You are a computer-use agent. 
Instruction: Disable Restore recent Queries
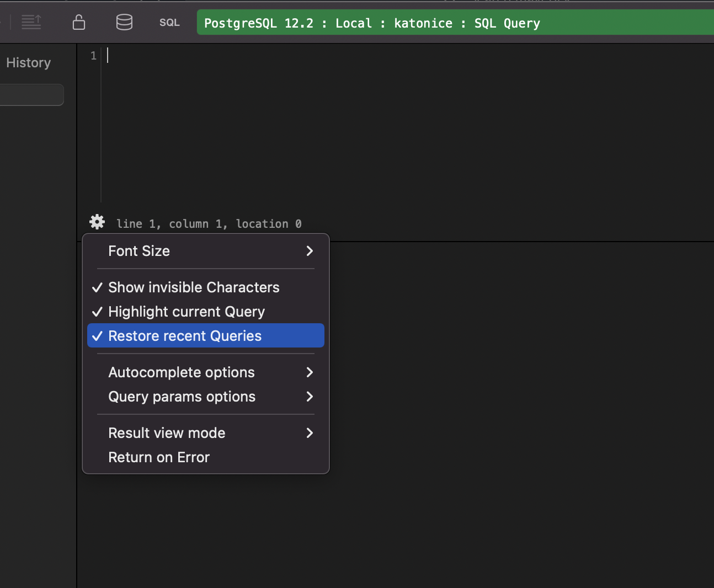185,335
